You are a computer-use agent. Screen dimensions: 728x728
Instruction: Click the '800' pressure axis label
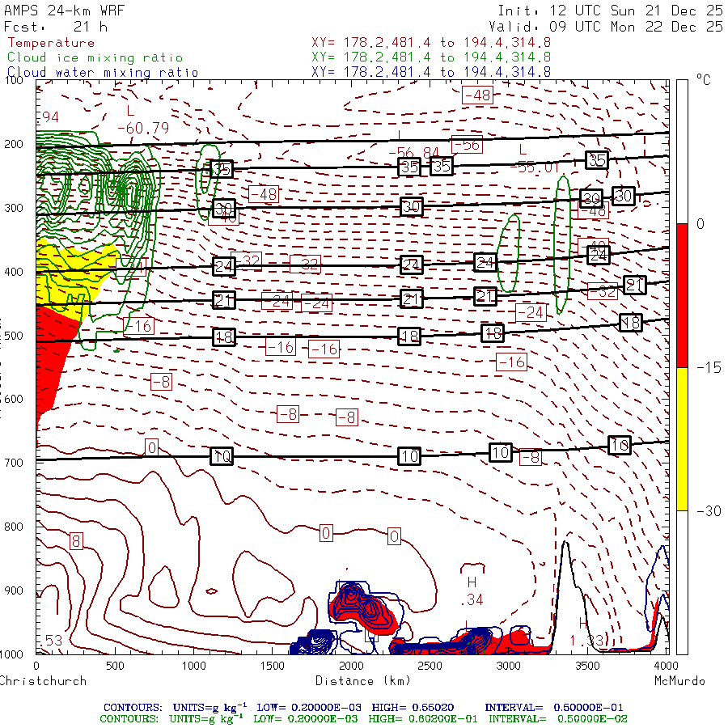14,527
